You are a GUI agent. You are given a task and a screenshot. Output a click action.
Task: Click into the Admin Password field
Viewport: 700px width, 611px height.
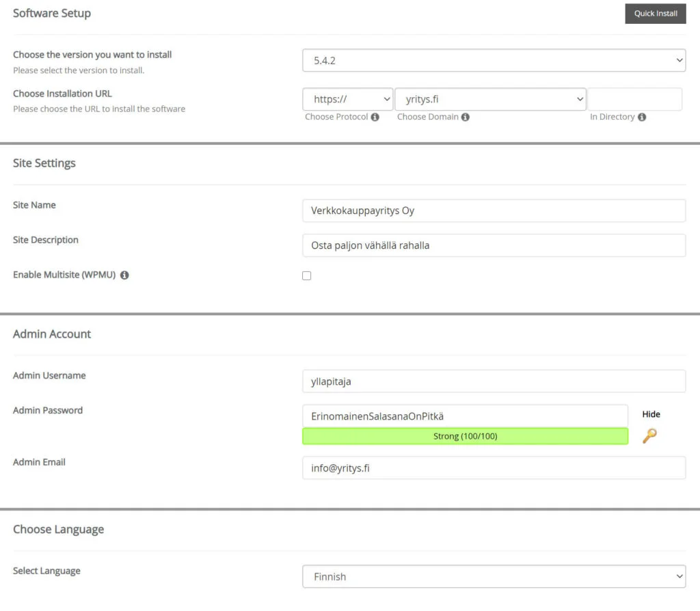click(465, 416)
